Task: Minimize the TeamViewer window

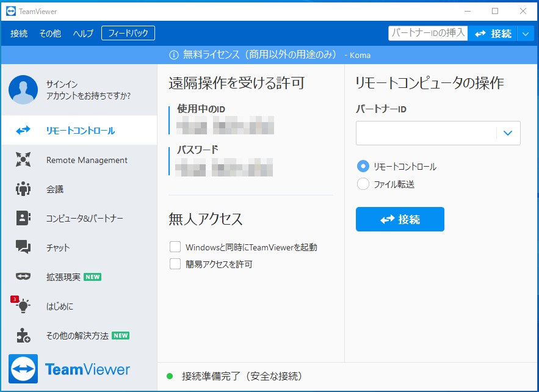Action: pos(468,12)
